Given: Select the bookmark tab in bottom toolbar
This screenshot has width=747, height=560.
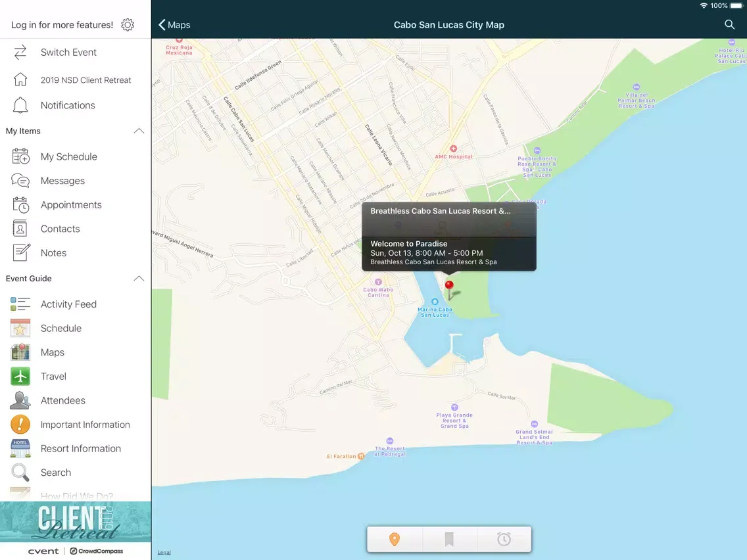Looking at the screenshot, I should (x=448, y=539).
